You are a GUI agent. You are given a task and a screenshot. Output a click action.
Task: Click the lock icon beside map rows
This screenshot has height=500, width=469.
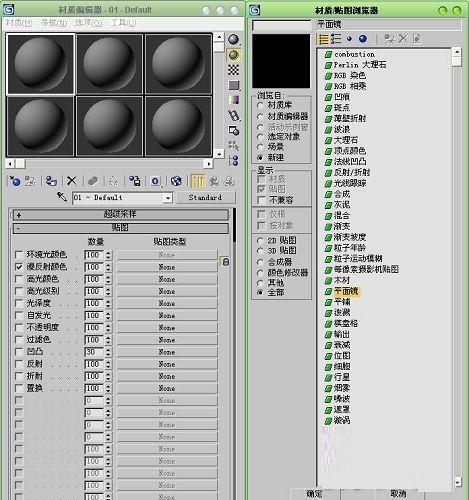pyautogui.click(x=226, y=261)
